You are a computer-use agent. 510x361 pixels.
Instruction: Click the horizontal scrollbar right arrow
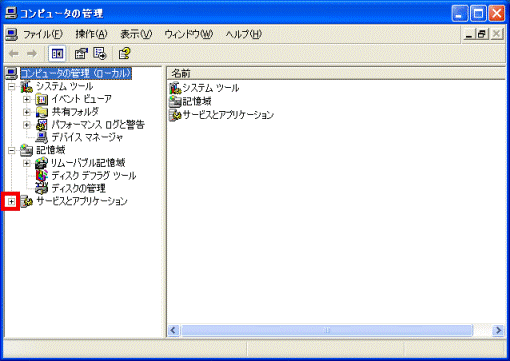tap(498, 330)
